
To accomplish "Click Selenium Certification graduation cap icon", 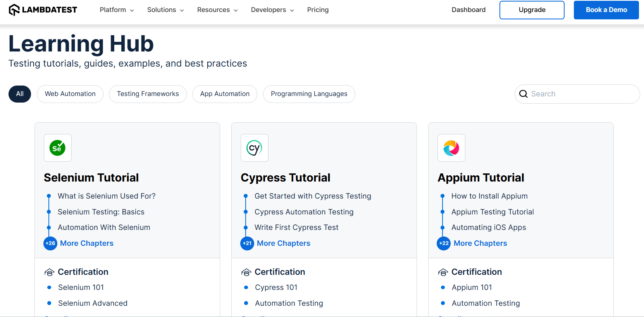I will (49, 272).
